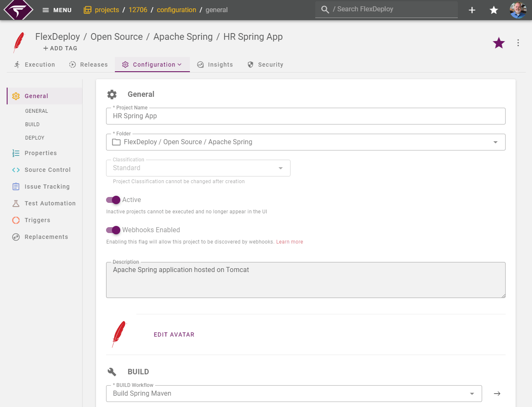Open the three-dot more options menu
Screen dimensions: 532x407
(x=518, y=43)
